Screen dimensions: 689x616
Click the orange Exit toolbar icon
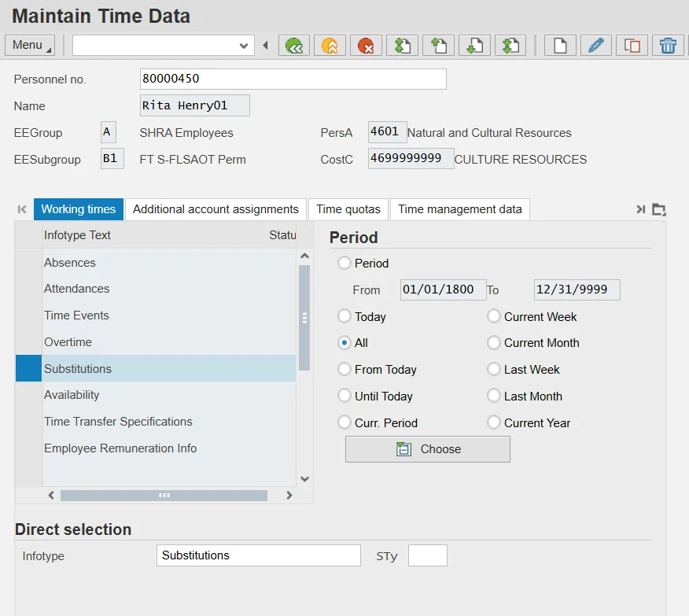click(x=330, y=46)
